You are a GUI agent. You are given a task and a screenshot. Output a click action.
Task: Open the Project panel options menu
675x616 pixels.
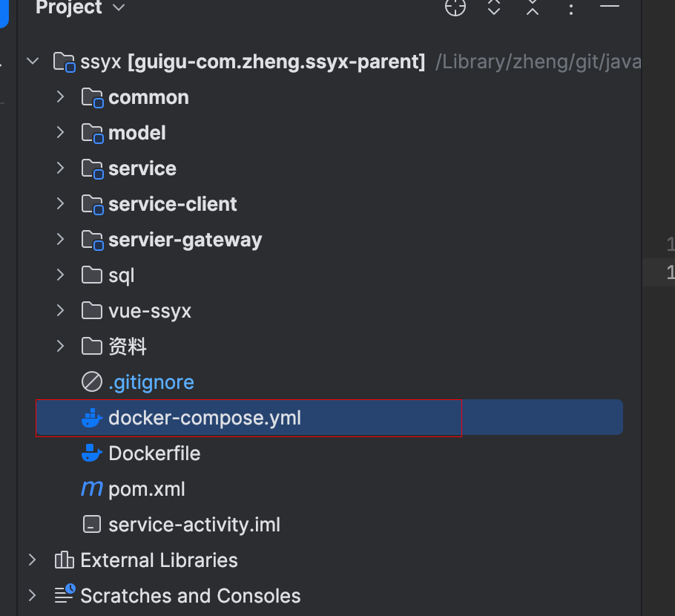tap(571, 8)
